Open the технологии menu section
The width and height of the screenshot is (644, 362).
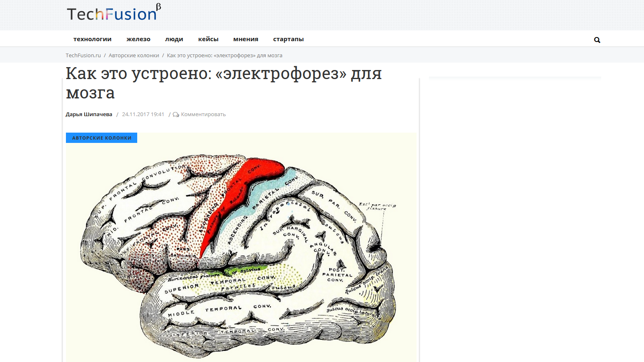[92, 39]
